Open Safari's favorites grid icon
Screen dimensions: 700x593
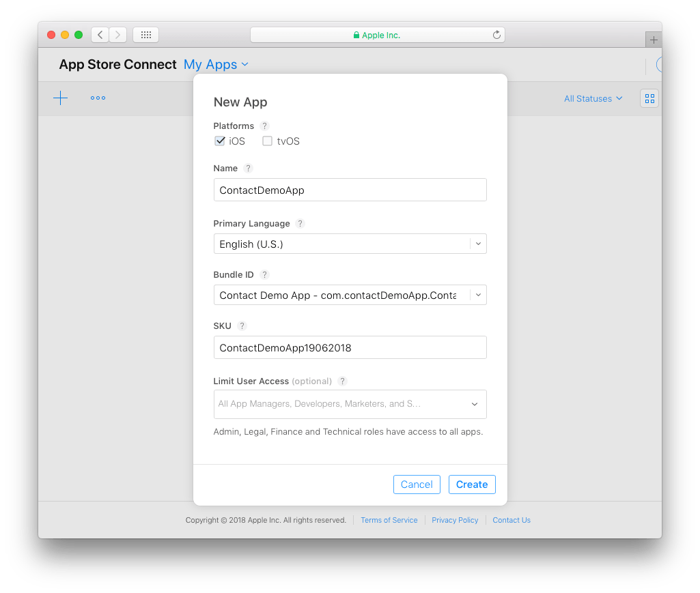[145, 34]
